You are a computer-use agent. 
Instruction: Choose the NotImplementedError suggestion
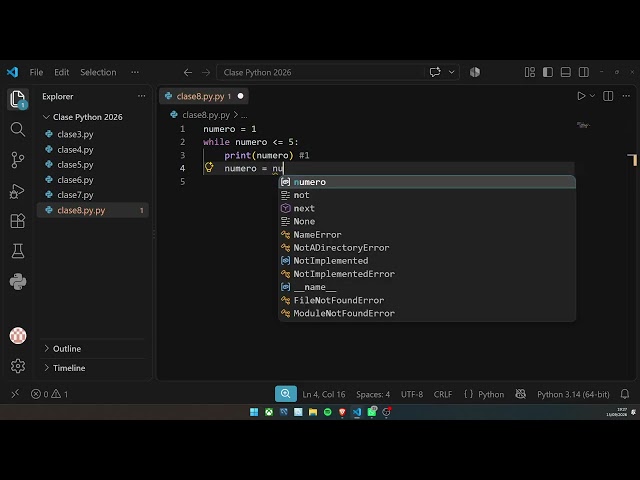pyautogui.click(x=427, y=274)
